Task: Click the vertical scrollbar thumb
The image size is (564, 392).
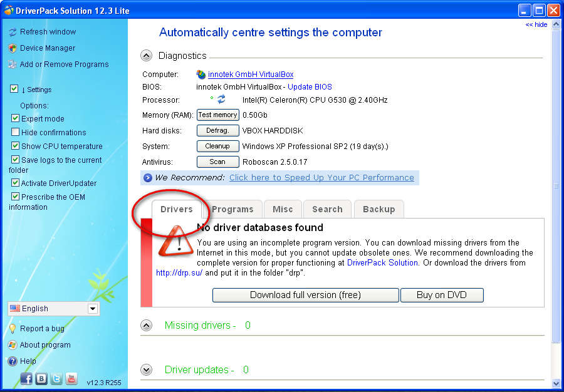Action: pyautogui.click(x=556, y=186)
